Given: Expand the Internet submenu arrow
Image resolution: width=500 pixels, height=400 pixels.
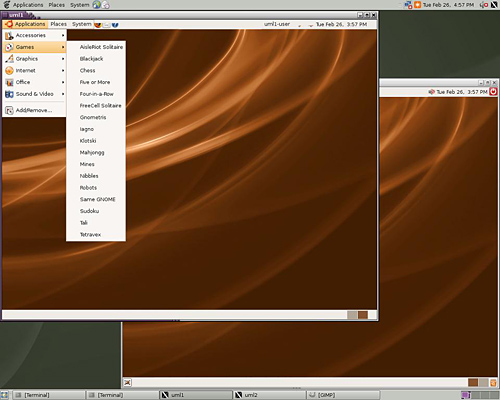Looking at the screenshot, I should [x=63, y=70].
